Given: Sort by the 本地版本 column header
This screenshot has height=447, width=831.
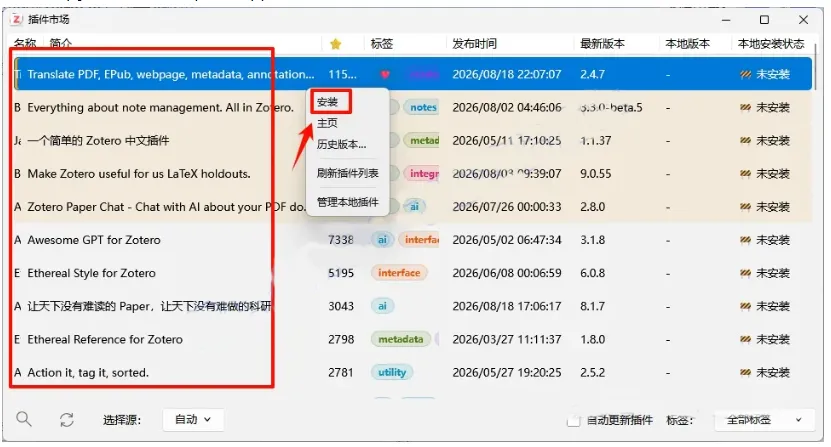Looking at the screenshot, I should 687,43.
